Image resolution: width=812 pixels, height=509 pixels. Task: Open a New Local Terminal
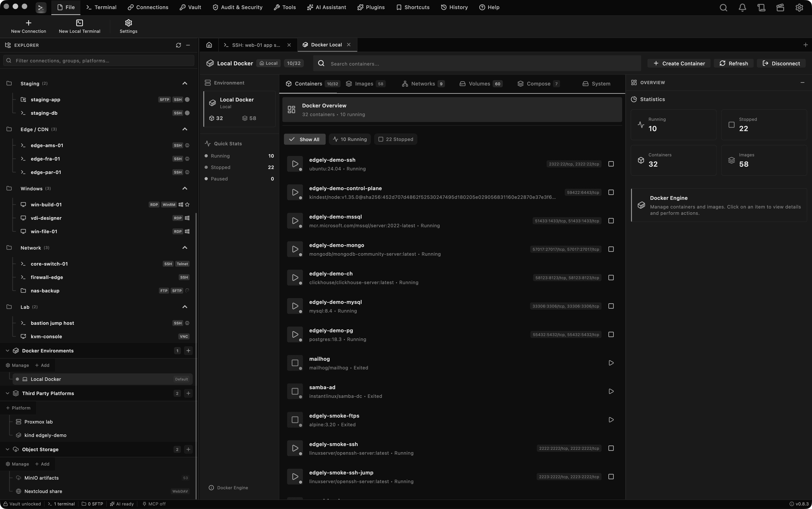(x=79, y=26)
